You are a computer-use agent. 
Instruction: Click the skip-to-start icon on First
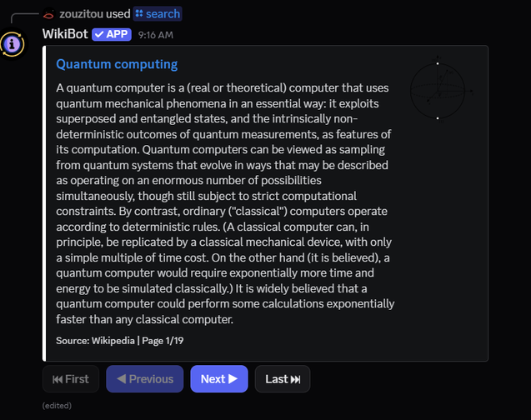coord(57,379)
